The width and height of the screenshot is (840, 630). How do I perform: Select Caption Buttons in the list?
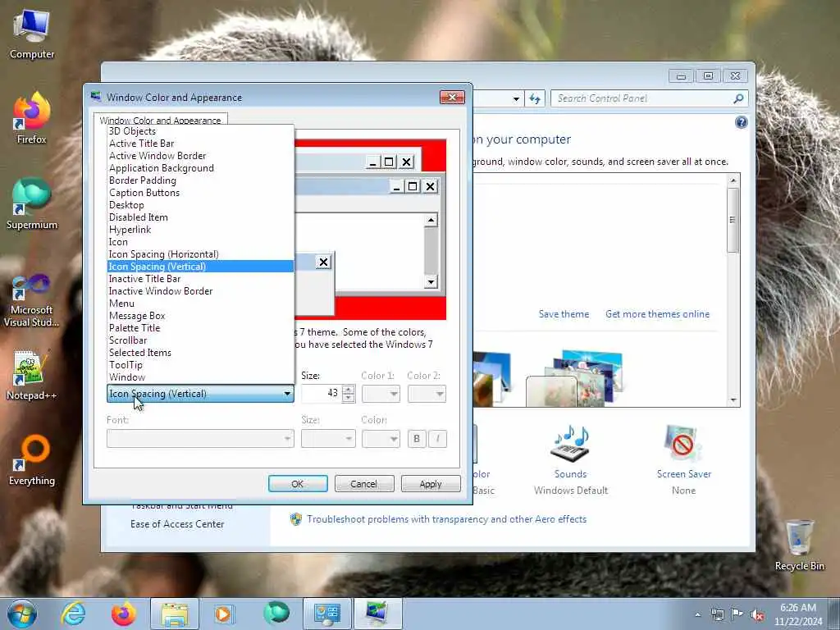pyautogui.click(x=200, y=193)
